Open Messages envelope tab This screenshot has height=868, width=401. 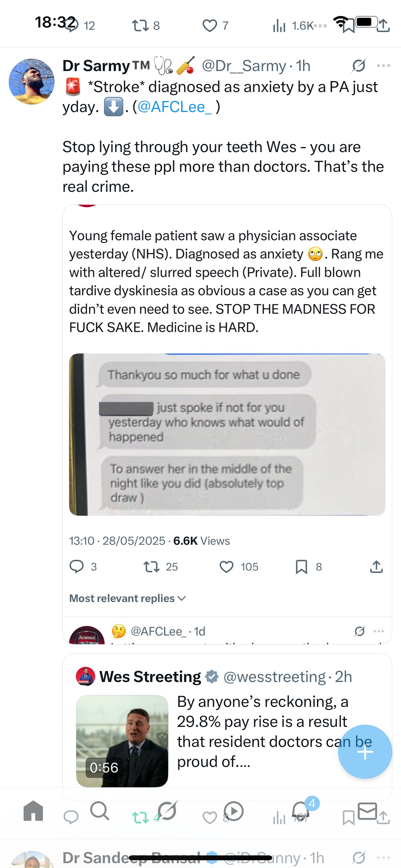[367, 811]
